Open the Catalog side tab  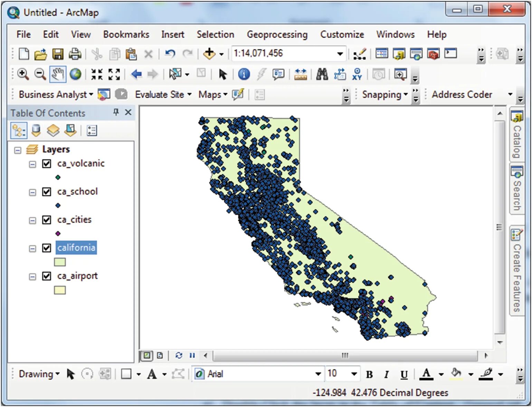coord(517,134)
